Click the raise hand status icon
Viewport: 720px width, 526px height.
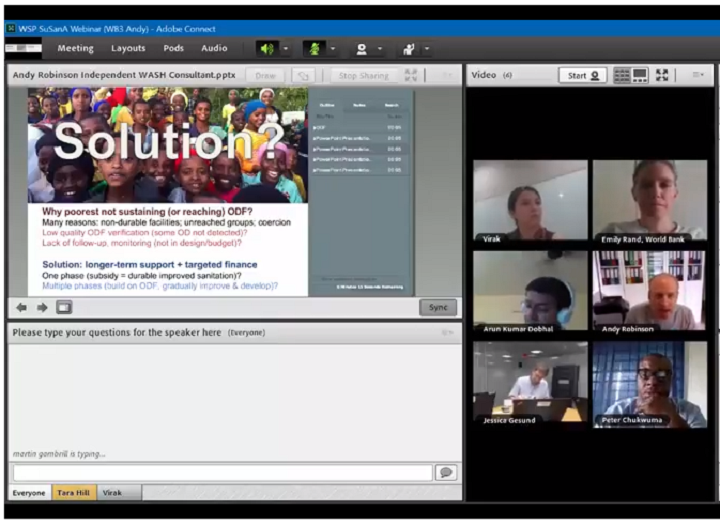(408, 48)
